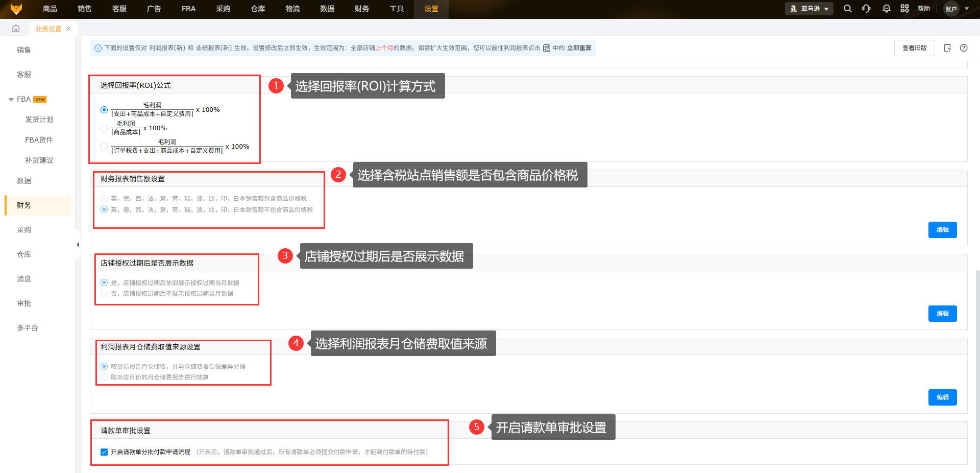
Task: Choose 销售额不包含商品价格税 option
Action: coord(104,210)
